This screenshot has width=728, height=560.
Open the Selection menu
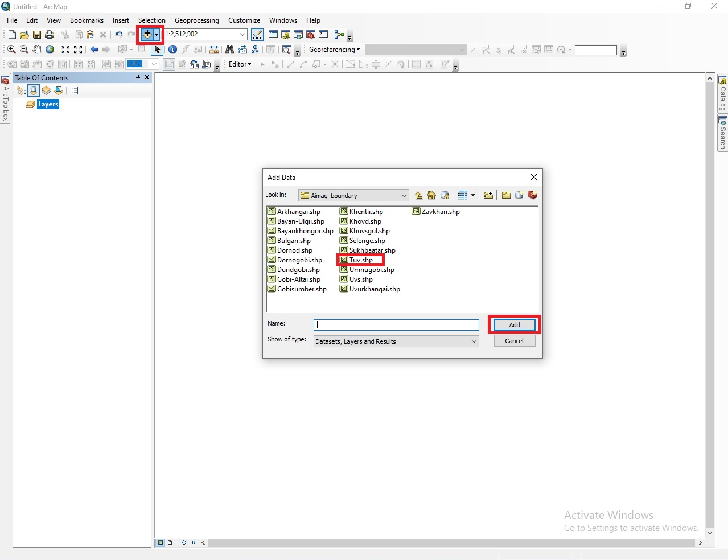click(x=151, y=20)
